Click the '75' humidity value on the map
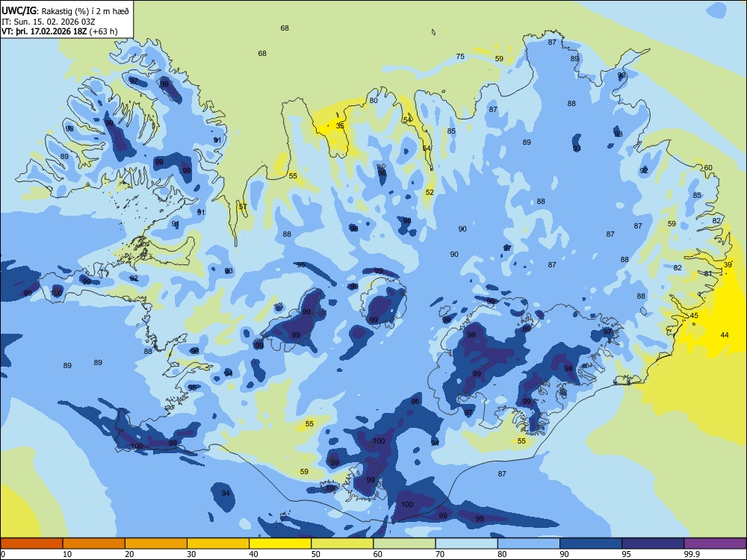Image resolution: width=747 pixels, height=560 pixels. click(x=460, y=56)
